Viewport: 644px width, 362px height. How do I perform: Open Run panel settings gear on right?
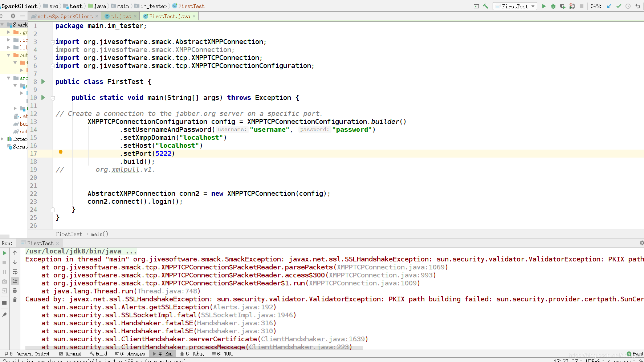coord(641,243)
